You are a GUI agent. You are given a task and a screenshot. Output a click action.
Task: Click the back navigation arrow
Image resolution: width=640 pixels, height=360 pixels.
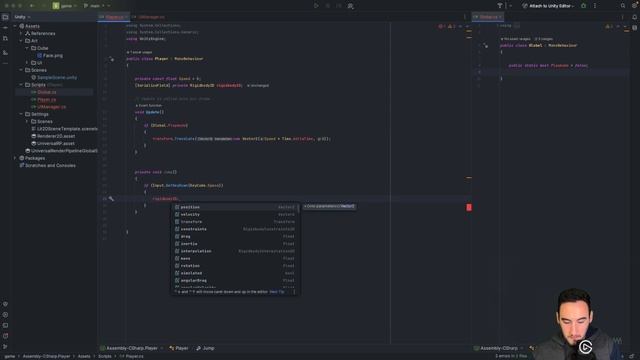pos(32,6)
